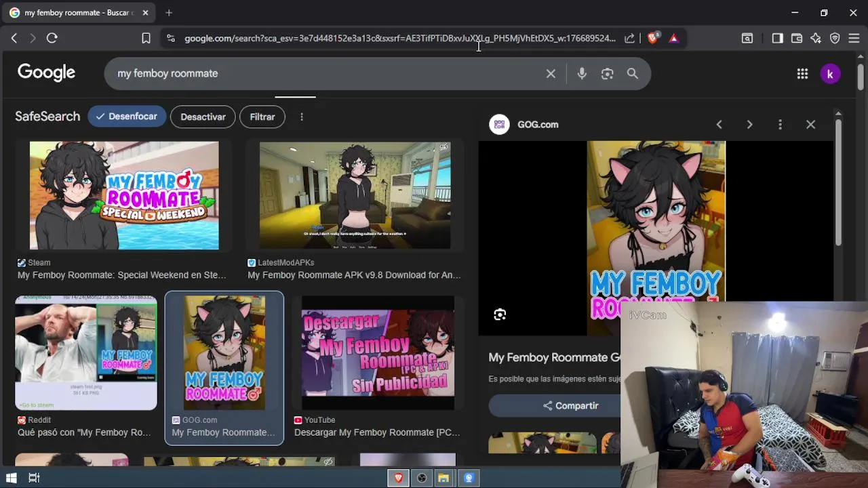The image size is (868, 488).
Task: Select the Desactivar SafeSearch option
Action: [203, 117]
